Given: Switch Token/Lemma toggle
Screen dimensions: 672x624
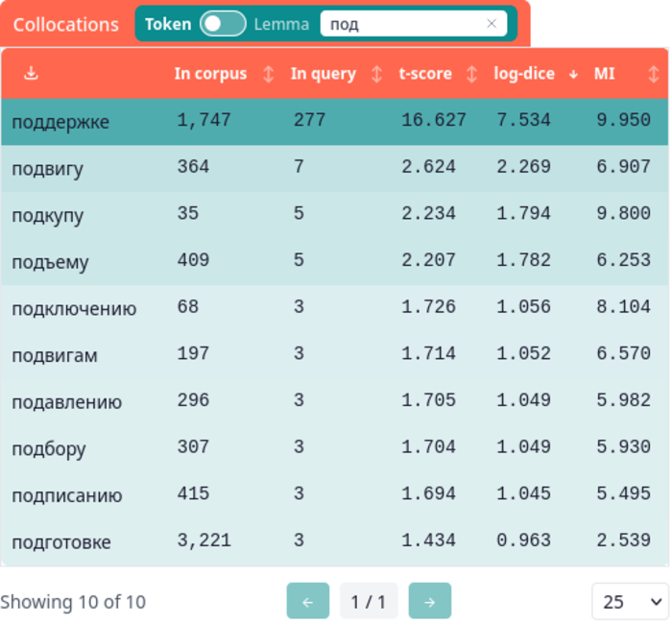Looking at the screenshot, I should 223,24.
